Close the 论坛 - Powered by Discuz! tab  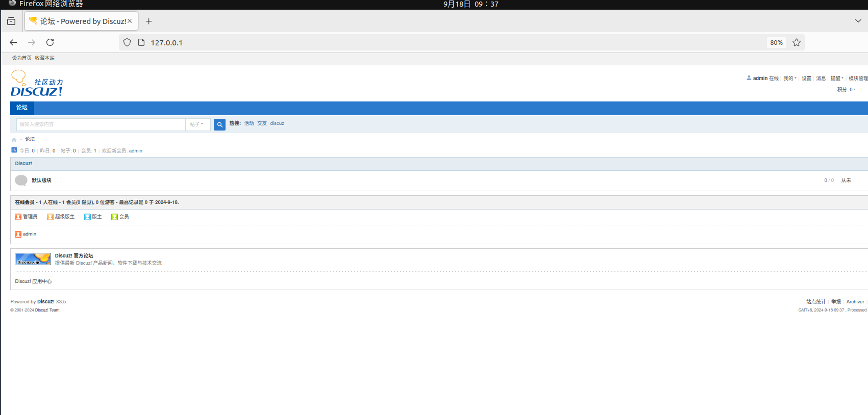pos(130,21)
